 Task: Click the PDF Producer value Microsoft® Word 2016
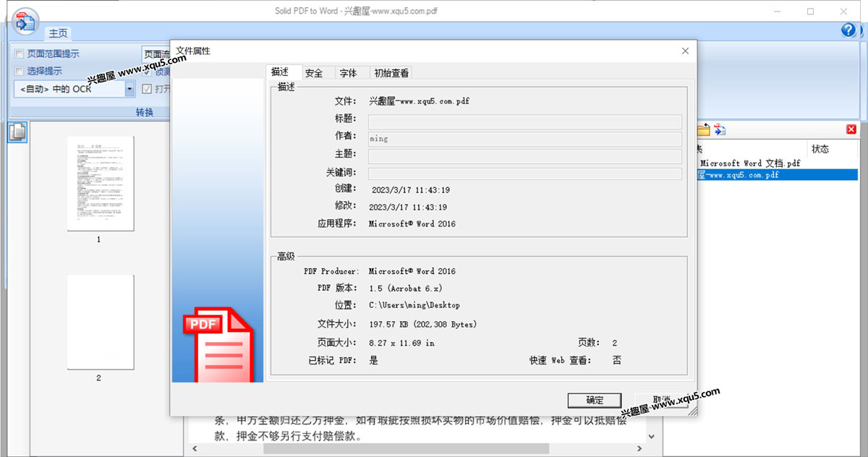coord(412,272)
